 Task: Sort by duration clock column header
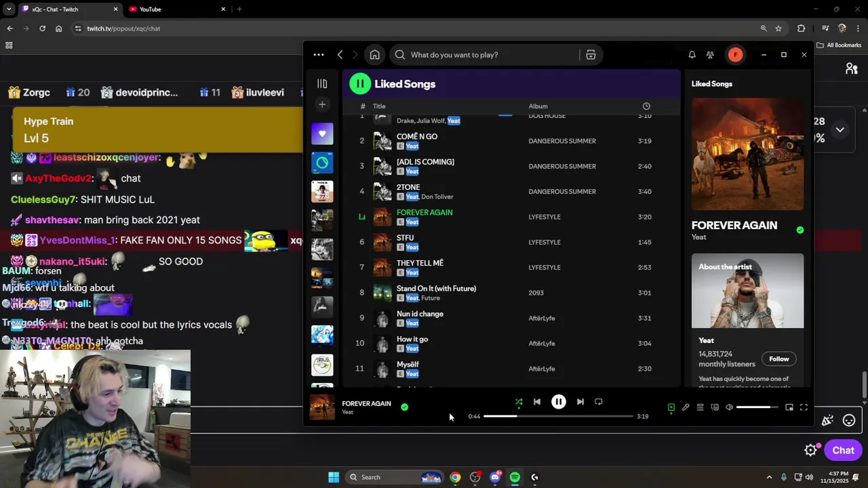click(646, 106)
